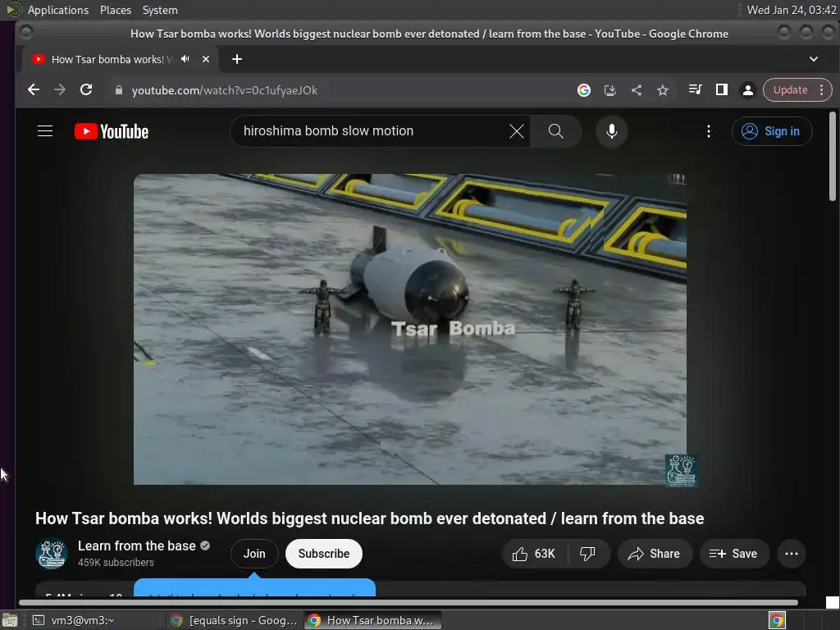The height and width of the screenshot is (630, 840).
Task: Click the vertical page scrollbar
Action: click(832, 157)
